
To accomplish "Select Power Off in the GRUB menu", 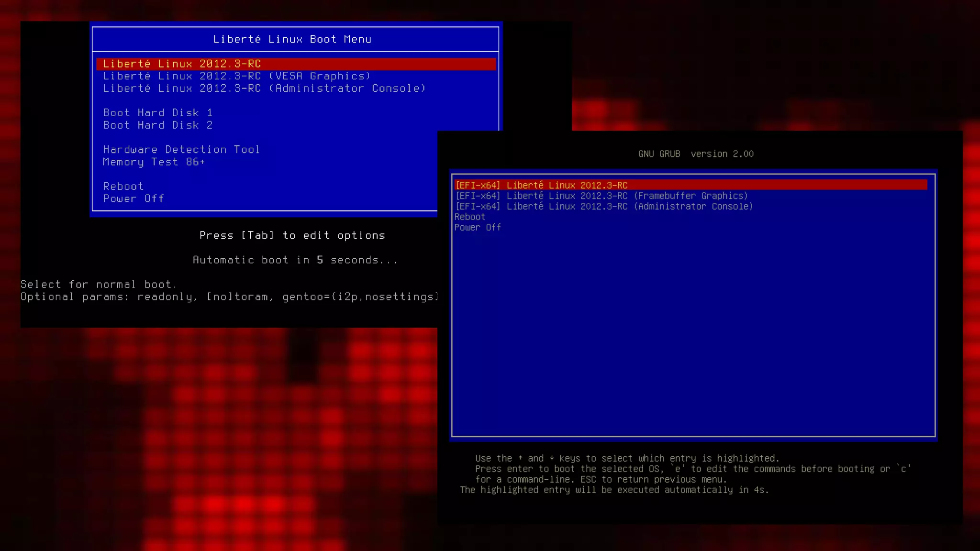I will [478, 227].
